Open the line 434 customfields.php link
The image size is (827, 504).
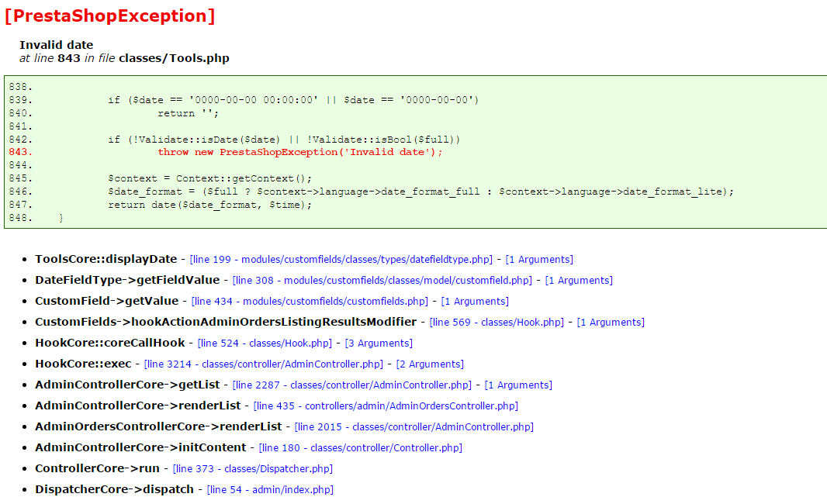click(x=310, y=301)
